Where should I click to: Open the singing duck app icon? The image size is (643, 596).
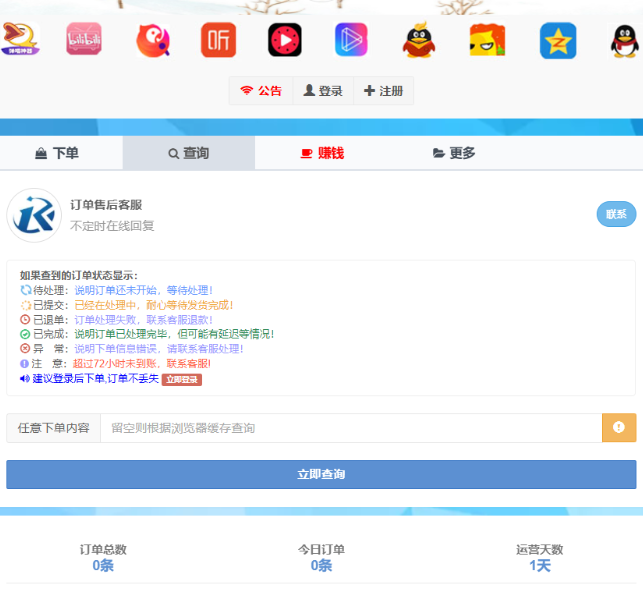tap(20, 39)
